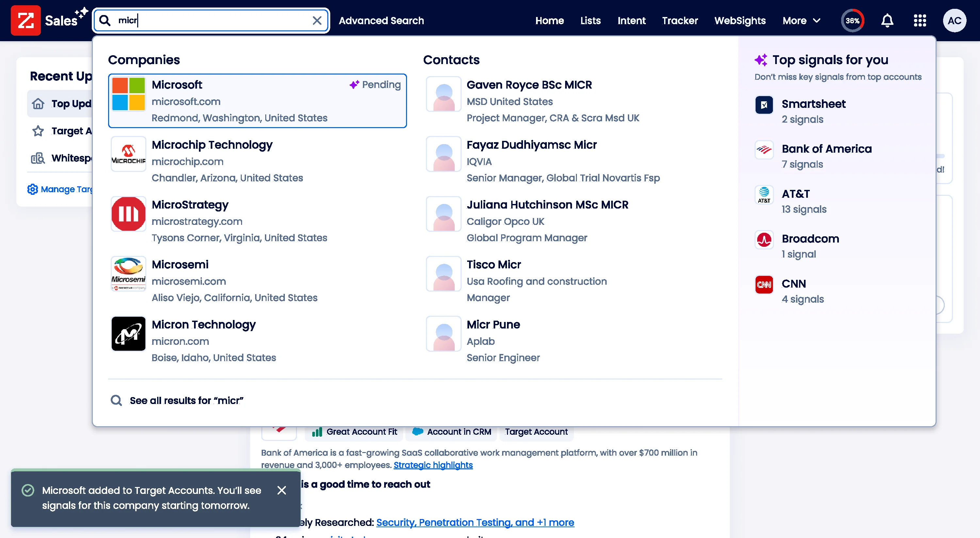The height and width of the screenshot is (538, 980).
Task: Open the AC account avatar menu
Action: (955, 21)
